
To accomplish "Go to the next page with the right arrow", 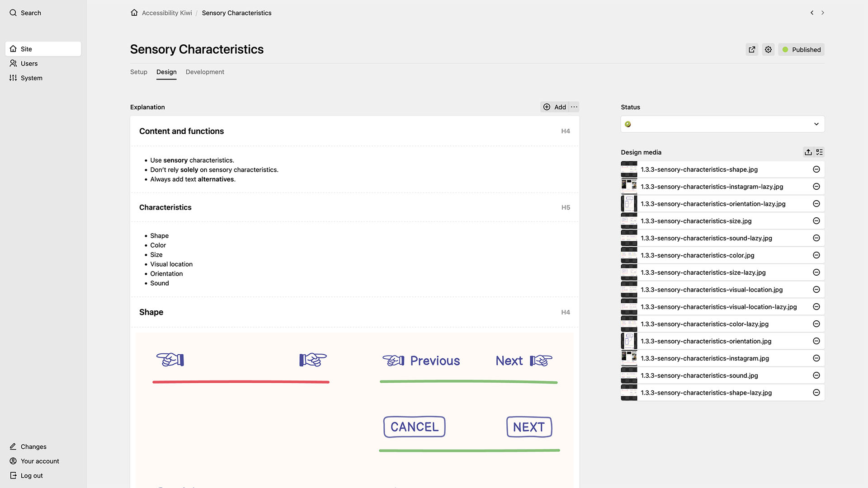I will (823, 13).
